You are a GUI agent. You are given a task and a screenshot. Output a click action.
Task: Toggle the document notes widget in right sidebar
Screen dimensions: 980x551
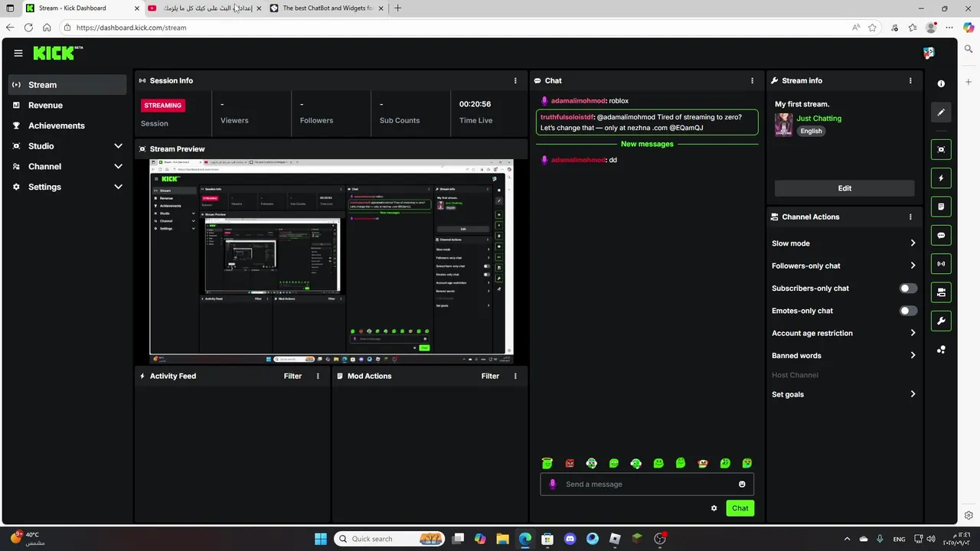pos(941,207)
